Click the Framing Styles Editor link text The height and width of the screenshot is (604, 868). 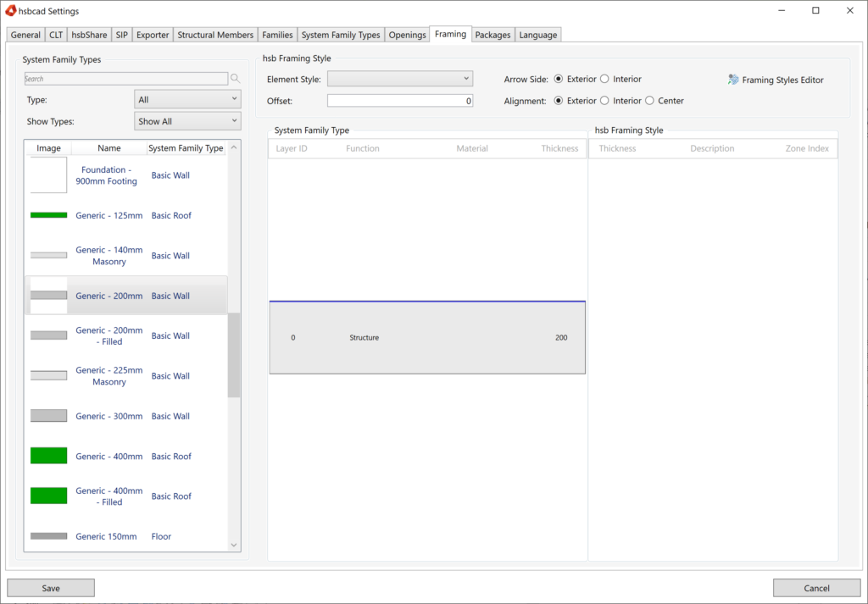pos(782,80)
